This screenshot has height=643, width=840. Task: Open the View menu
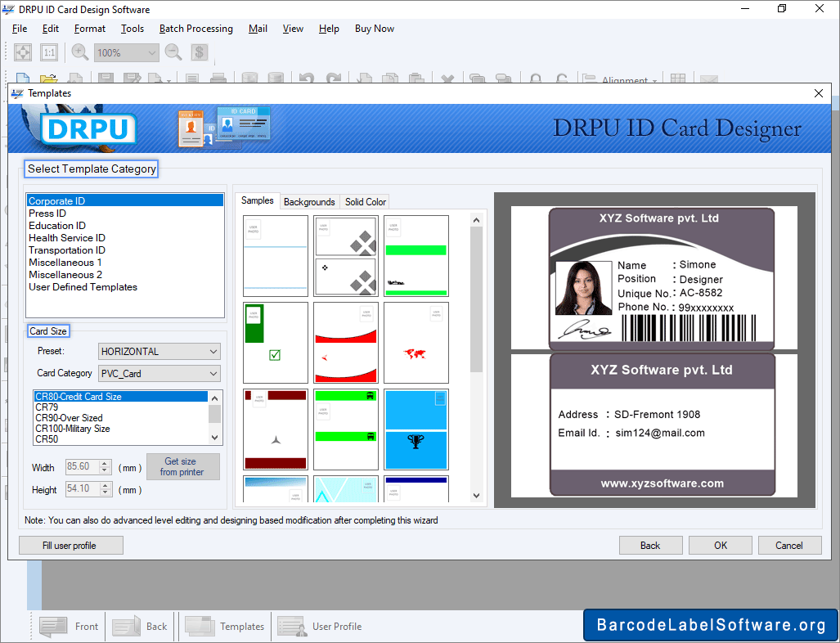click(x=293, y=29)
